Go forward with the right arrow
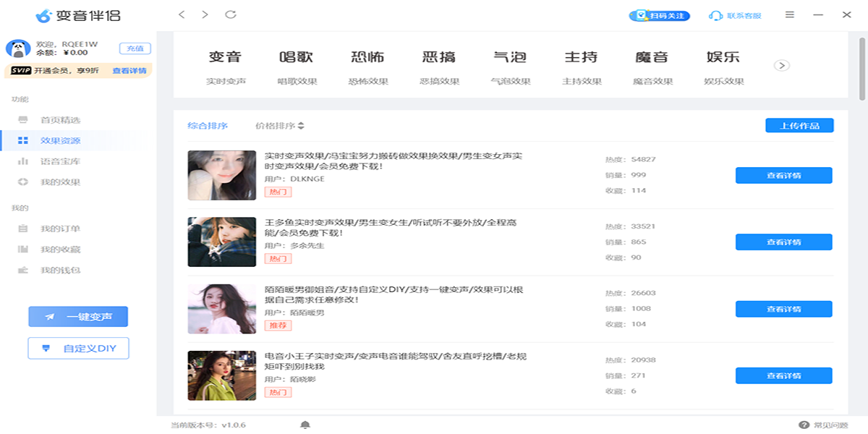868x434 pixels. click(x=205, y=14)
